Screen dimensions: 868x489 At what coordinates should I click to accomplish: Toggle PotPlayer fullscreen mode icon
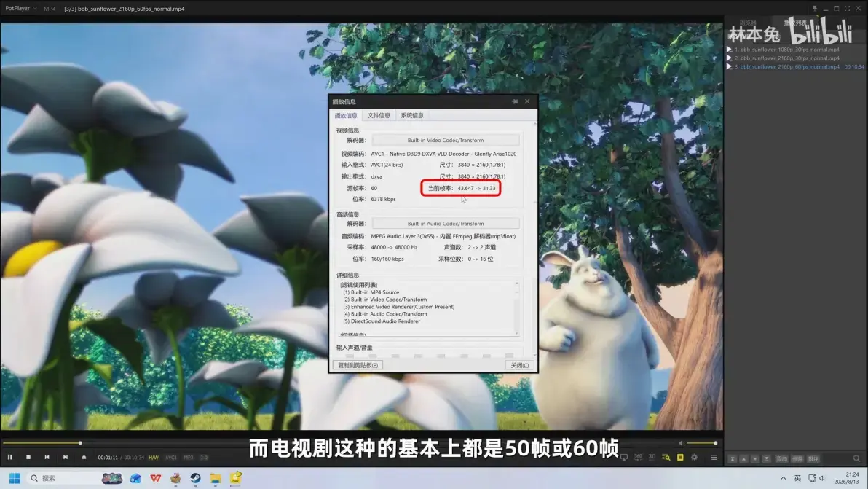click(848, 8)
